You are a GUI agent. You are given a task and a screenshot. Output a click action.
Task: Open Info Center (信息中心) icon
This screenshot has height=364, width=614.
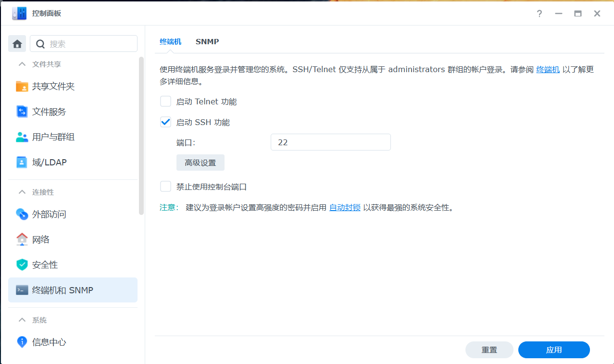point(22,342)
